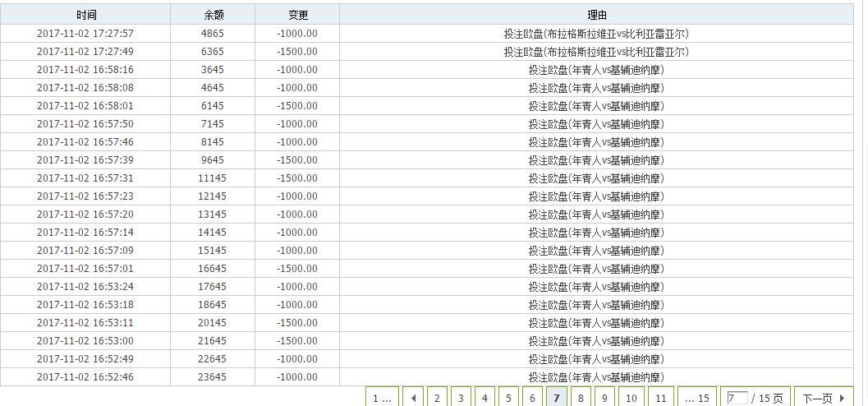Screen dimensions: 868x406
Task: Select balance 13145 cell
Action: click(x=213, y=215)
